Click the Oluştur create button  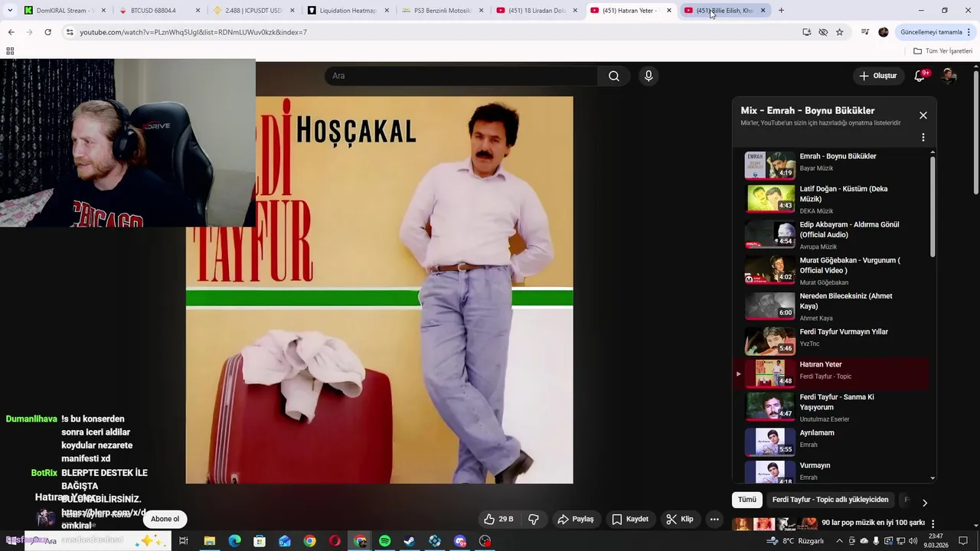877,76
